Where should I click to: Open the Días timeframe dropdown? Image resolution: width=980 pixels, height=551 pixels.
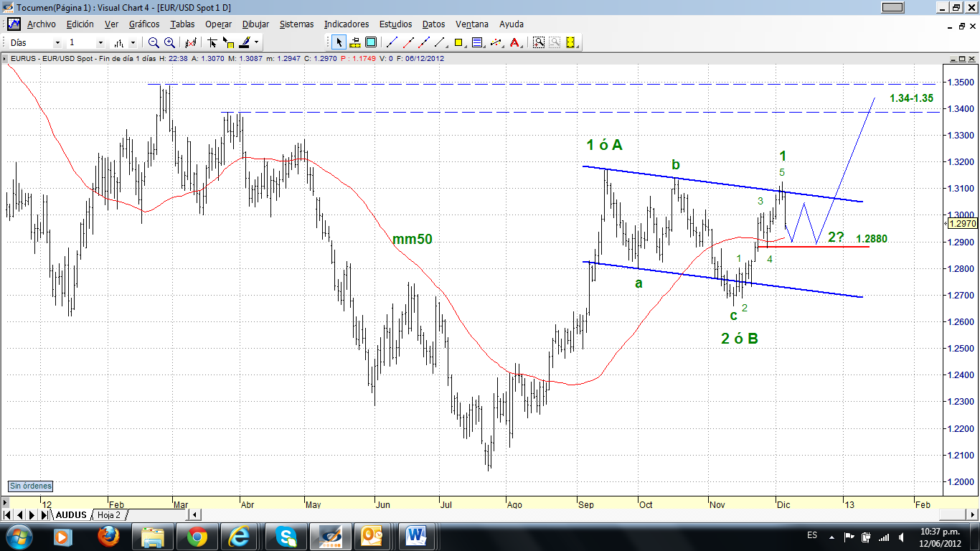57,43
